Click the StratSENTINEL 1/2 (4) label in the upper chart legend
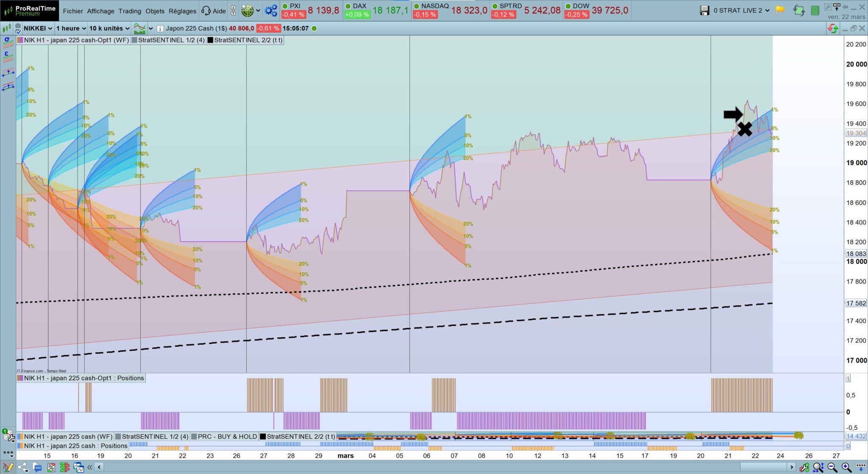868x474 pixels. click(171, 40)
